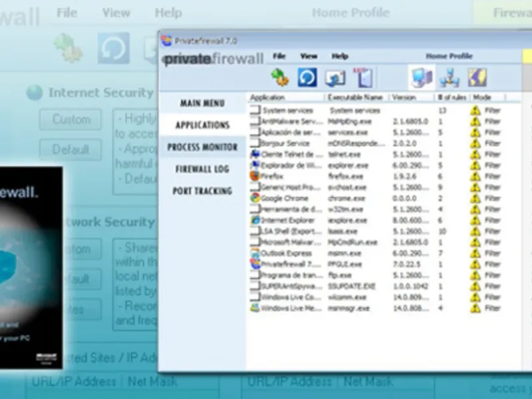
Task: Open the View menu in Privatefirewall 7.0
Action: point(309,57)
